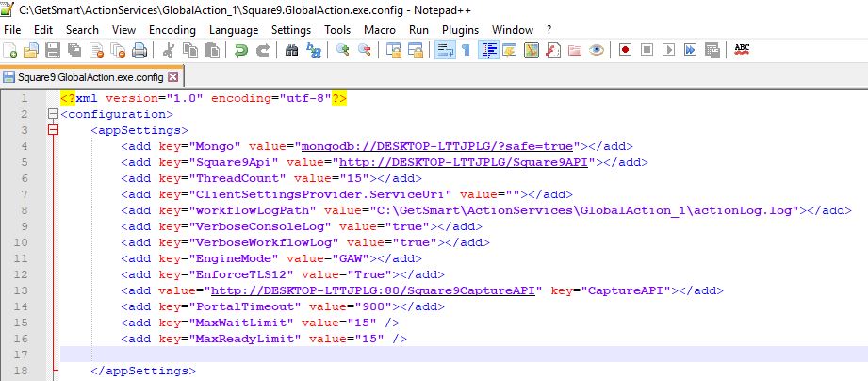Screen dimensions: 868x381
Task: Click the Print toolbar icon
Action: pyautogui.click(x=139, y=50)
